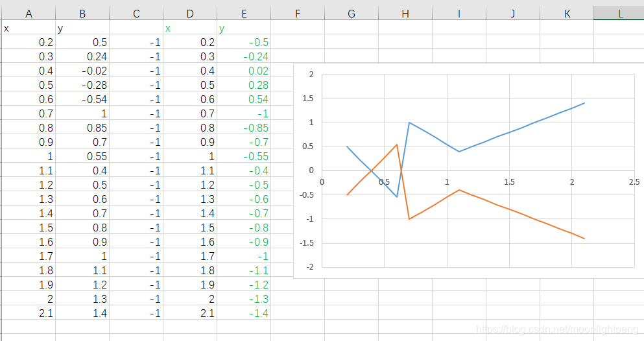Click chart vertical axis label -1.5
Viewport: 644px width, 341px height.
pyautogui.click(x=306, y=243)
